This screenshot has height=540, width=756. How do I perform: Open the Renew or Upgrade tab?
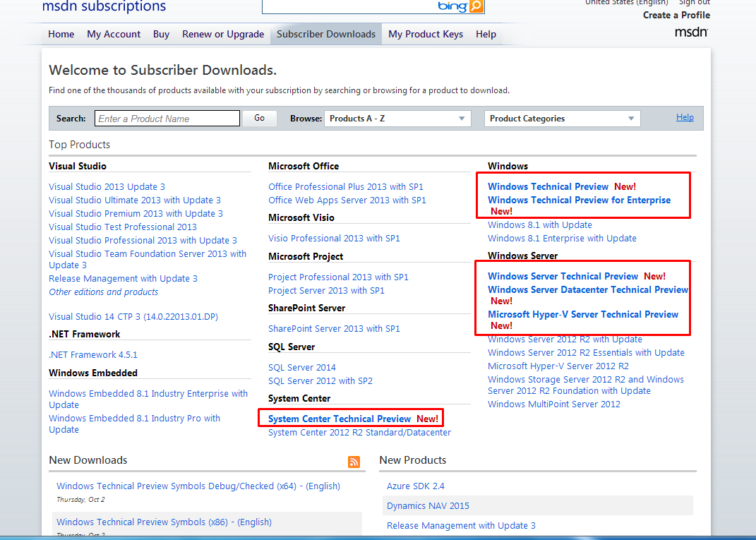(223, 34)
